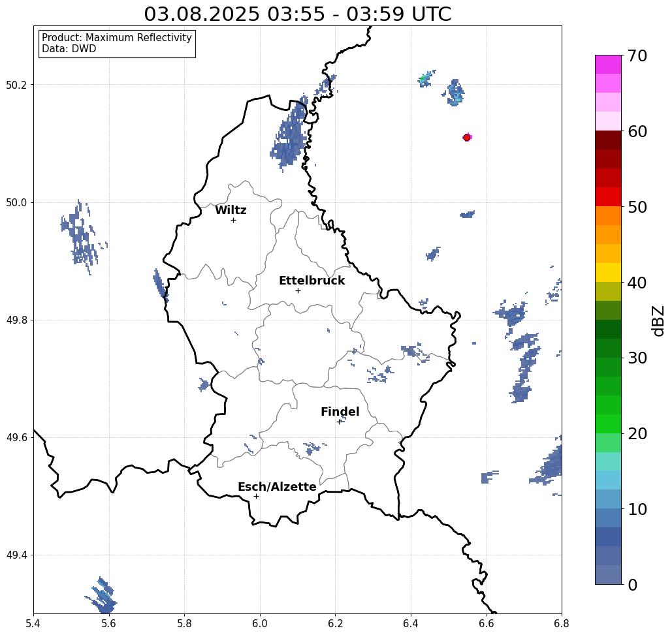This screenshot has width=672, height=635.
Task: Click the yellow colorbar segment near 40
Action: coord(608,272)
